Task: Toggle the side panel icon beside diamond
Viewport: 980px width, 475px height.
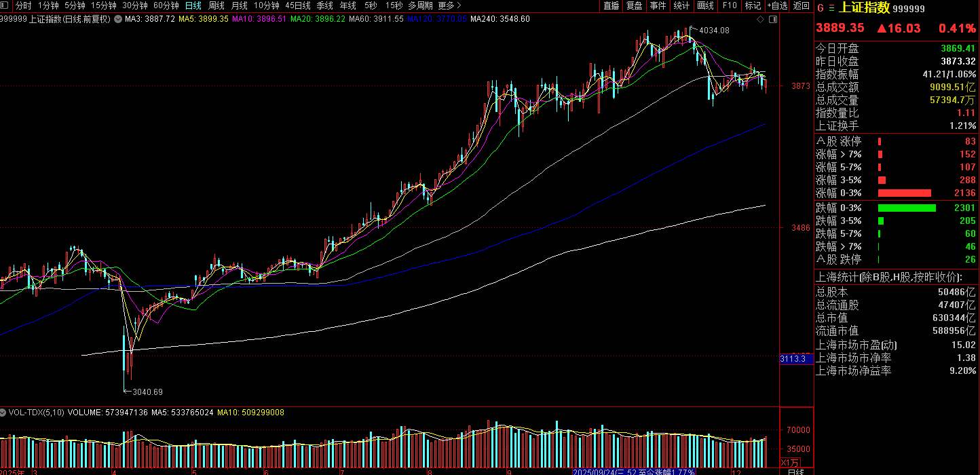Action: pyautogui.click(x=773, y=20)
